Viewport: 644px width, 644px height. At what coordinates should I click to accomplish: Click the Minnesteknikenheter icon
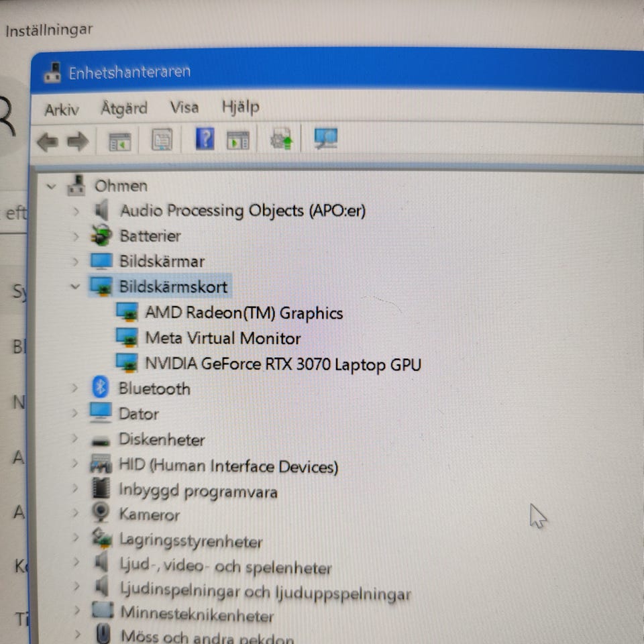pyautogui.click(x=102, y=610)
